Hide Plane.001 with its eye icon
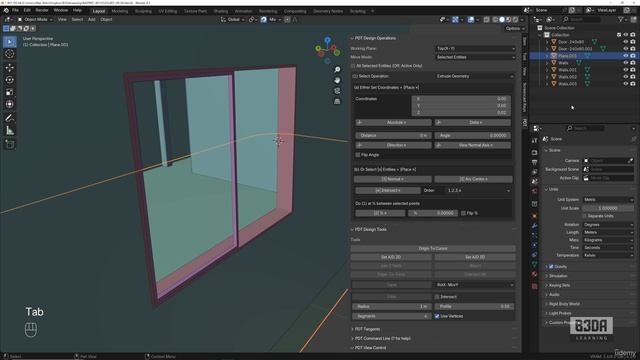The image size is (640, 360). coord(626,56)
